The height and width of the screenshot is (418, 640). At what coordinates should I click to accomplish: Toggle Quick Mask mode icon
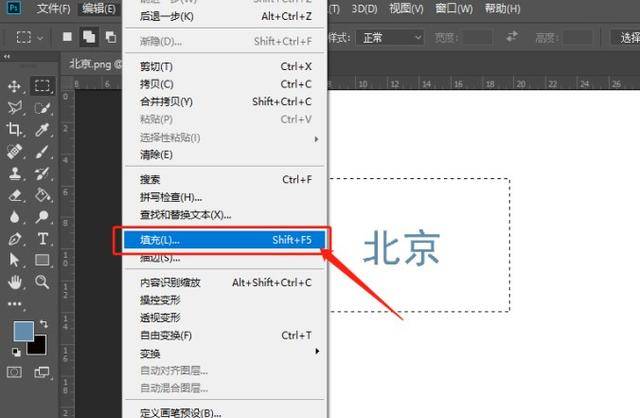(15, 372)
